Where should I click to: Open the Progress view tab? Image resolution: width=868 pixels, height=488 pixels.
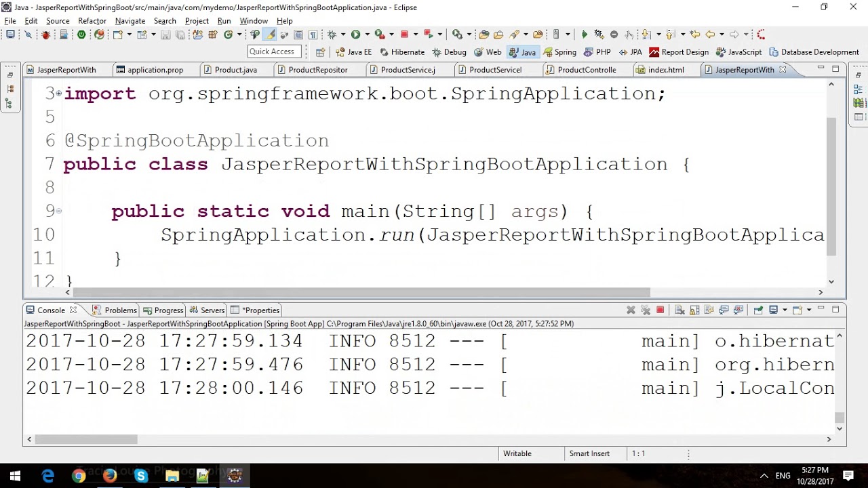[x=163, y=310]
